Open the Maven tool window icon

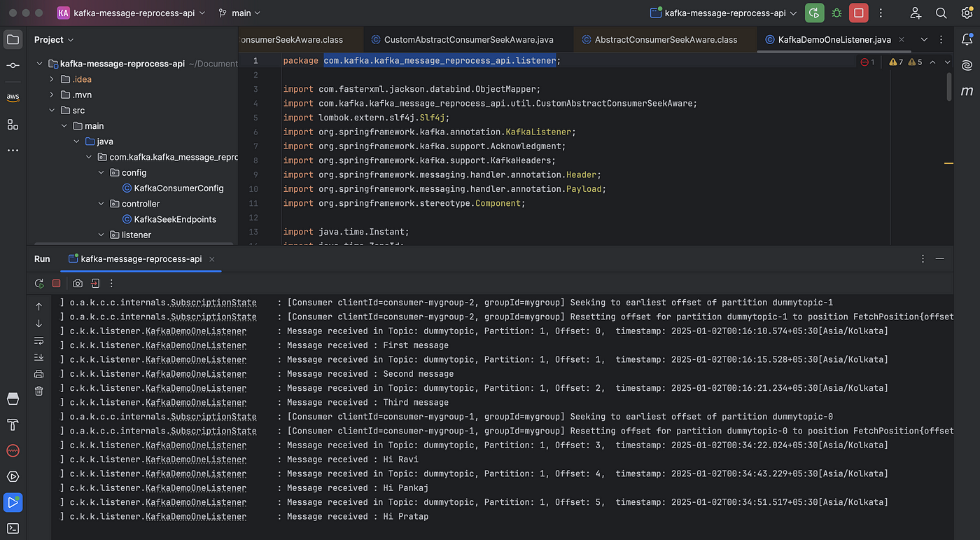(967, 91)
